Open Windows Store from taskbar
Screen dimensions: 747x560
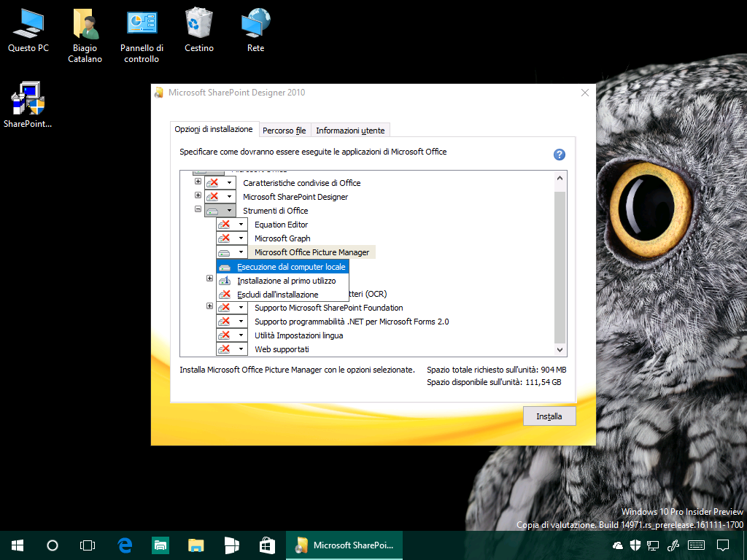(267, 545)
